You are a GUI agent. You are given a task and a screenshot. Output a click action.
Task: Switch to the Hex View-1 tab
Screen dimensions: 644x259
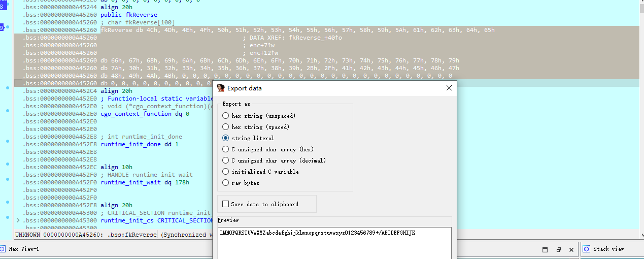pyautogui.click(x=24, y=249)
